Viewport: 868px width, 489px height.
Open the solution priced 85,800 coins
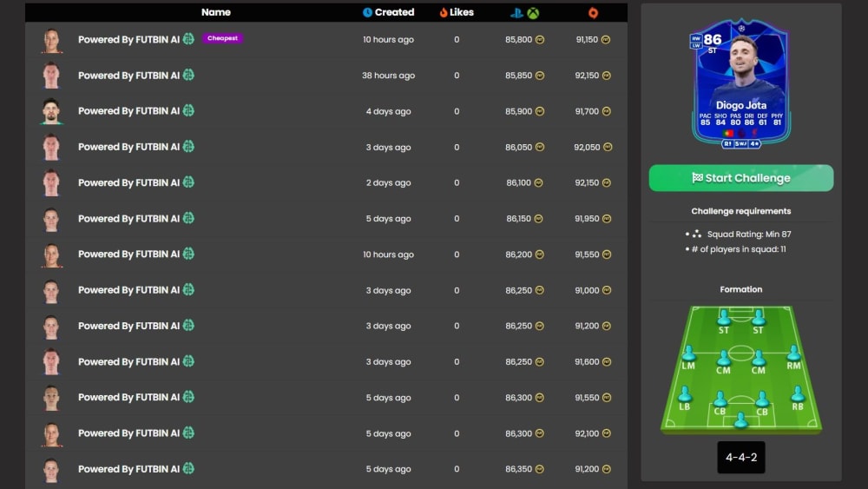pyautogui.click(x=326, y=40)
